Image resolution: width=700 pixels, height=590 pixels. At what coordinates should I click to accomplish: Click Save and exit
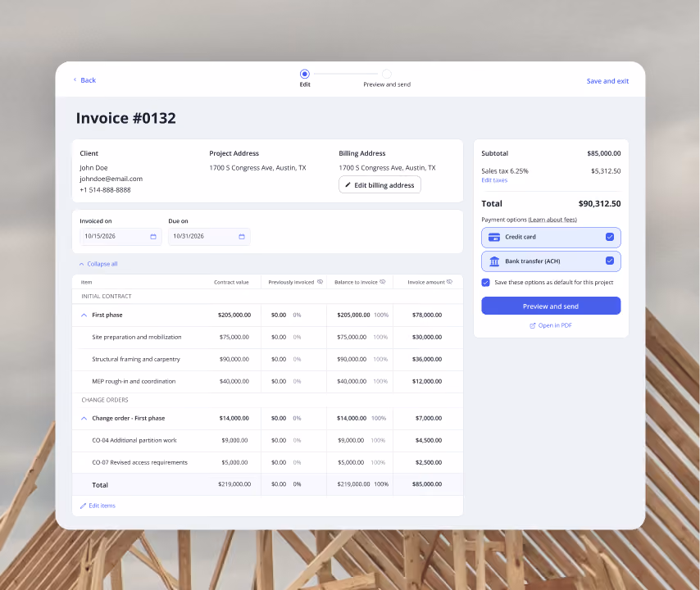pyautogui.click(x=607, y=81)
